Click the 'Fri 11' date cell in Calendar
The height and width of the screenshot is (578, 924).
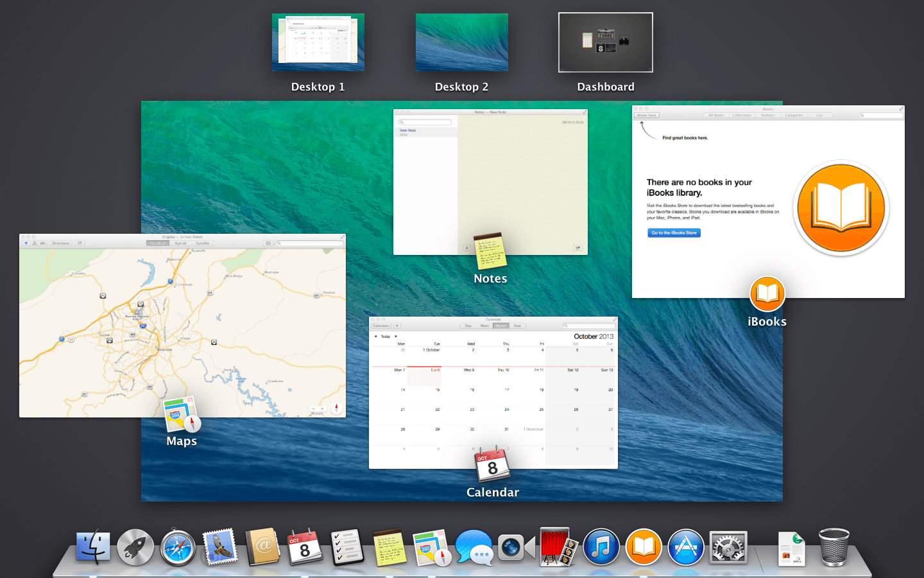pyautogui.click(x=528, y=376)
